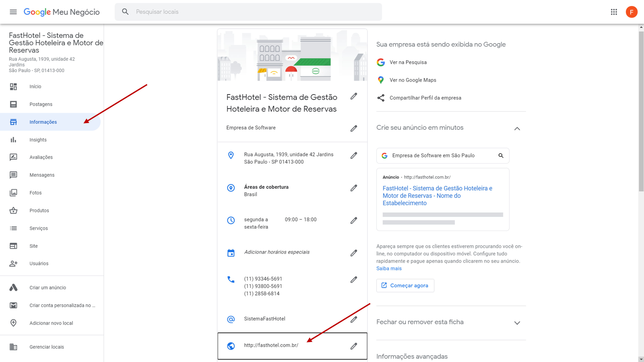Click the share icon
The height and width of the screenshot is (362, 644).
click(381, 98)
